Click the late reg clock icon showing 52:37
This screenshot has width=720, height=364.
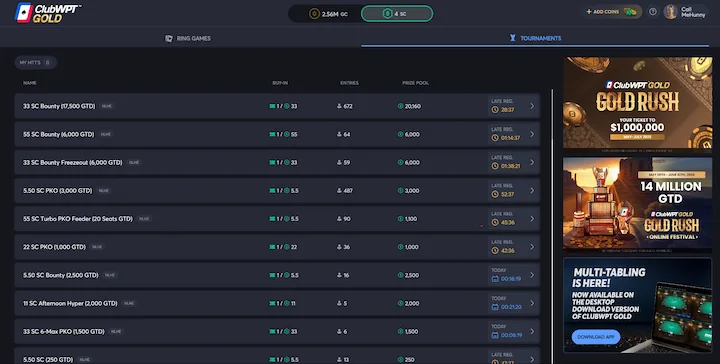(x=495, y=195)
